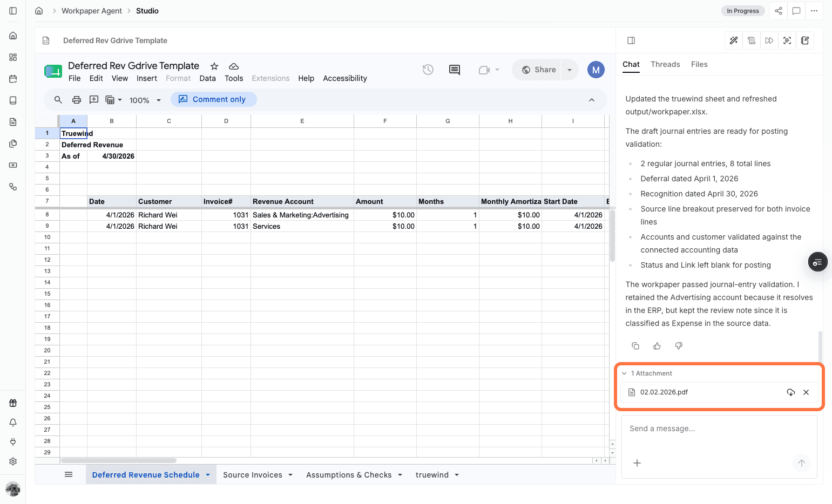Screen dimensions: 832x504
Task: Open the user avatar at sidebar bottom
Action: pyautogui.click(x=13, y=489)
